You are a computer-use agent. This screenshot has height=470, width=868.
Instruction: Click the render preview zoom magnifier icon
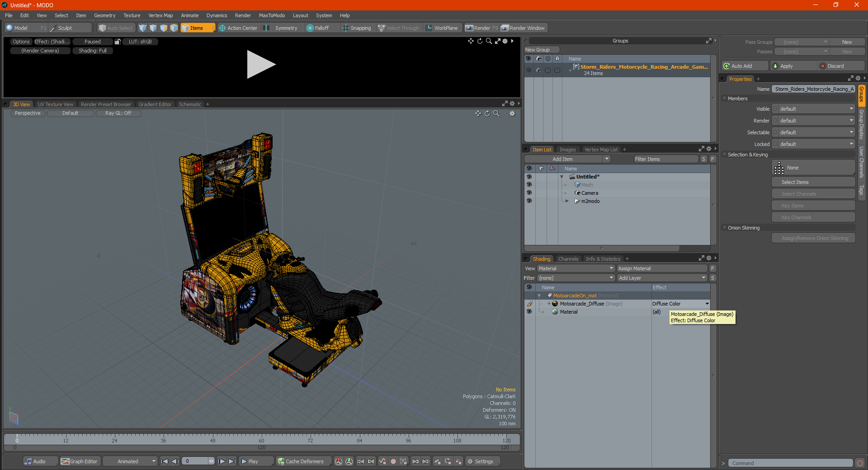coord(489,41)
